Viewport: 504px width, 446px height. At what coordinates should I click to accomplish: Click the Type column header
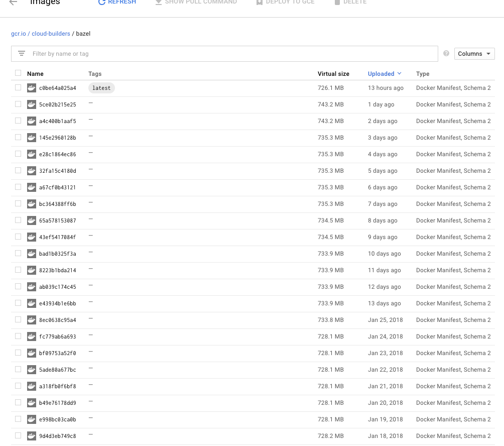[x=423, y=74]
